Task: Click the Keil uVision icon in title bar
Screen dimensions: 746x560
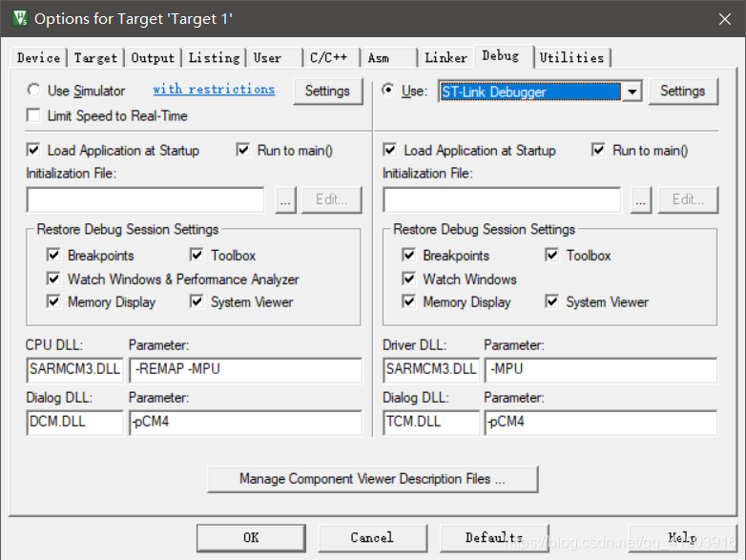Action: 20,18
